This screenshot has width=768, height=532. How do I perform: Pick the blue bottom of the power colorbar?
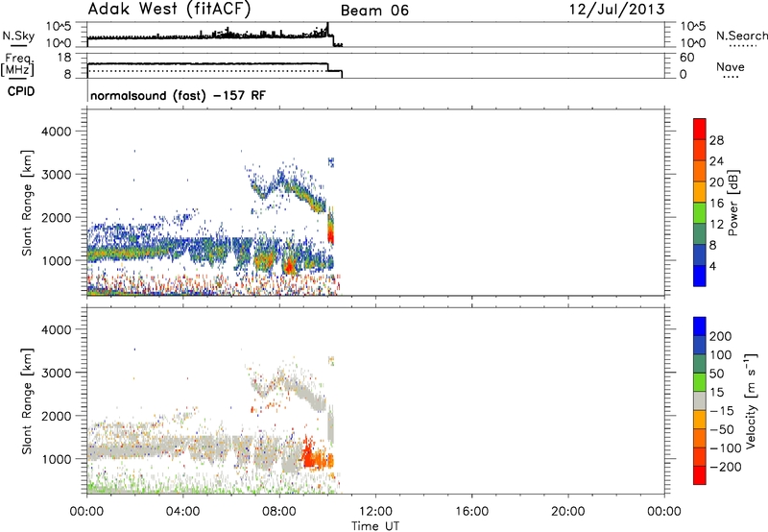[700, 276]
